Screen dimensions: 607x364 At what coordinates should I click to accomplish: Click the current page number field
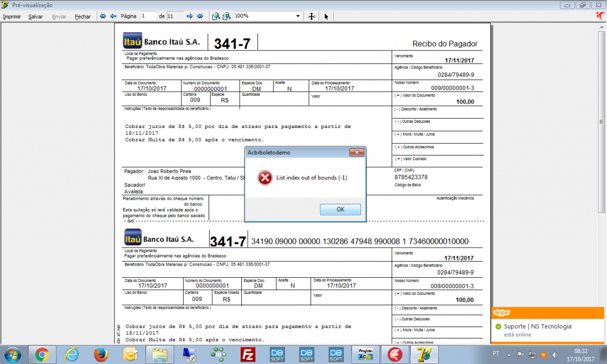pyautogui.click(x=149, y=16)
